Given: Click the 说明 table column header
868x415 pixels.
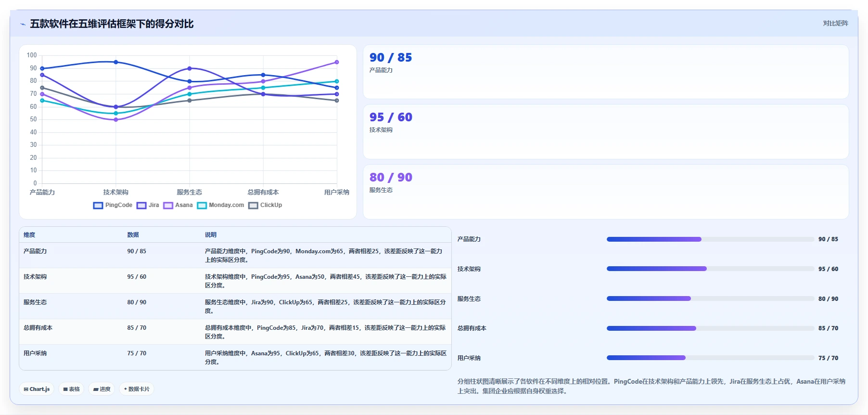Looking at the screenshot, I should 211,235.
